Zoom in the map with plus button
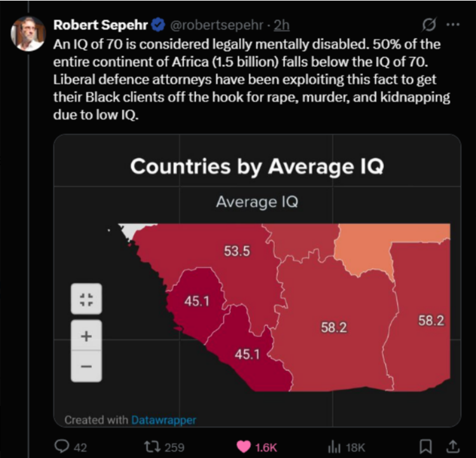Screen dimensions: 476x458 coord(86,336)
